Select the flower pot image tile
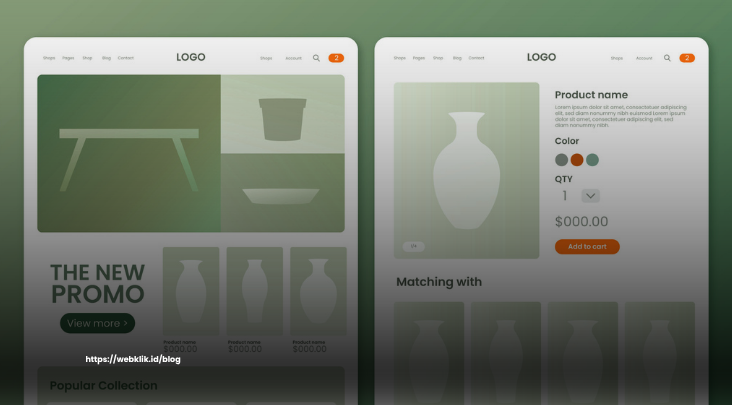 [x=283, y=114]
